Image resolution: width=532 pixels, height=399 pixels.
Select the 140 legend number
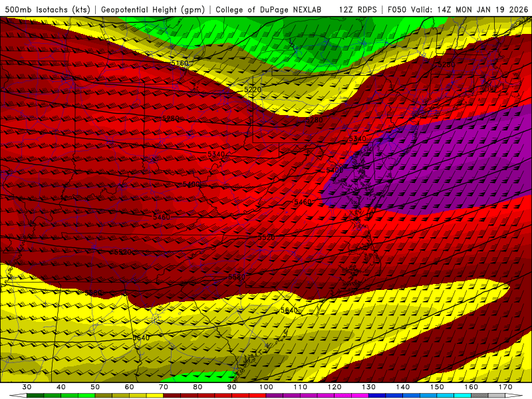(403, 387)
